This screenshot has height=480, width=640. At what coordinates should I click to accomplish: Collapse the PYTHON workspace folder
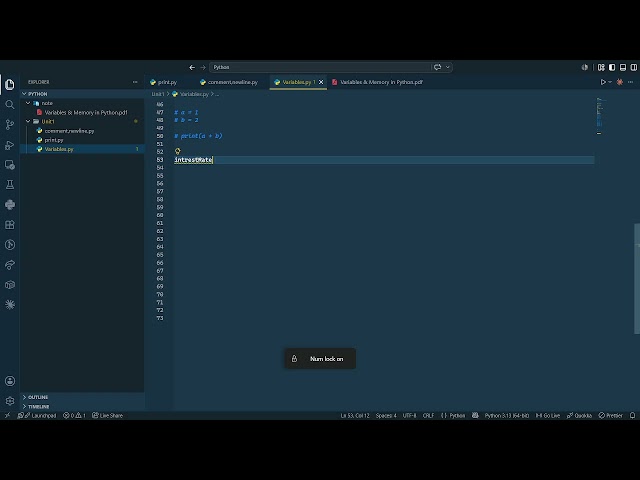24,94
